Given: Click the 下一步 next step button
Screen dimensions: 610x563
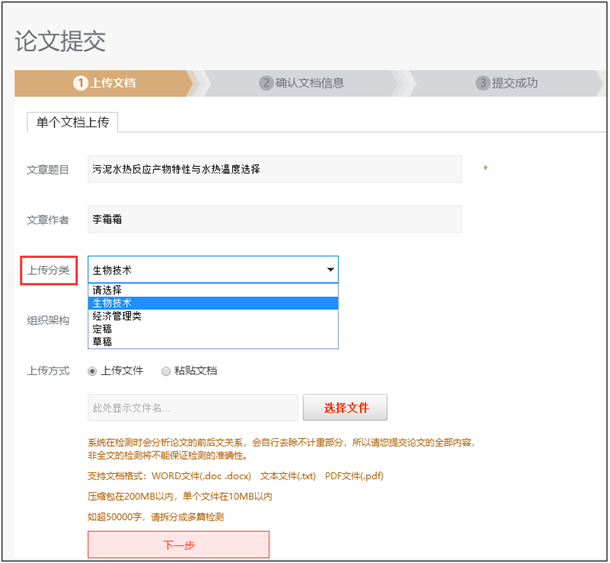Looking at the screenshot, I should click(x=178, y=545).
